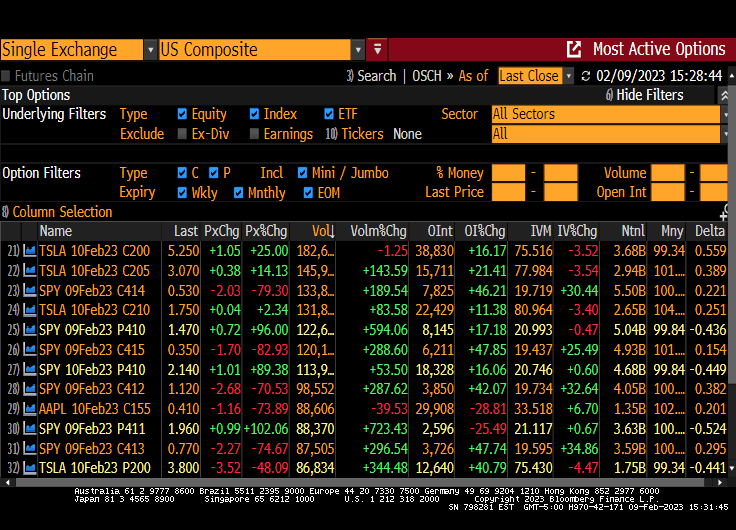Click the red filter arrow icon button
Viewport: 736px width, 530px height.
click(377, 49)
